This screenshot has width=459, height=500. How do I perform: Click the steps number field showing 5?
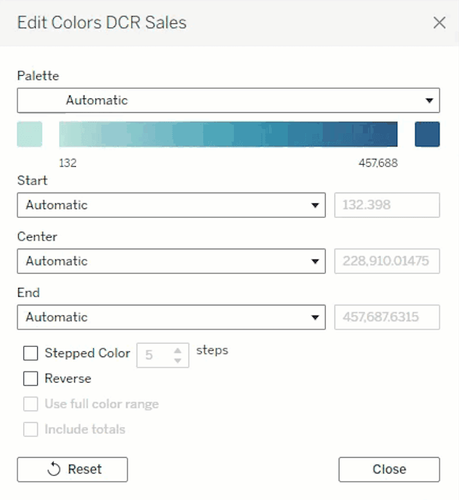click(x=155, y=355)
